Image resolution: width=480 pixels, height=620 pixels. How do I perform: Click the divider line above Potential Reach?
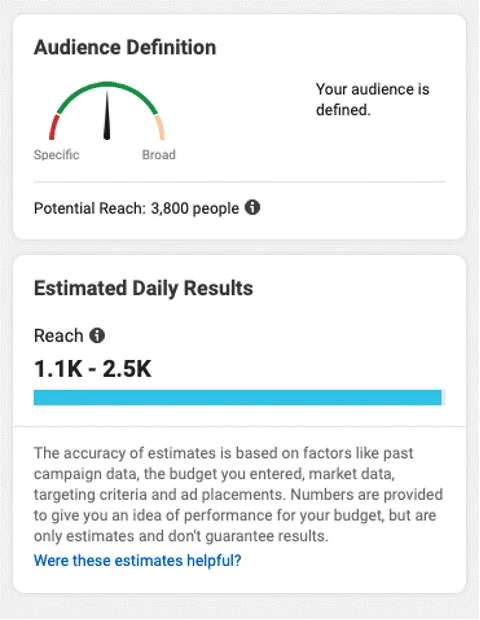(240, 182)
